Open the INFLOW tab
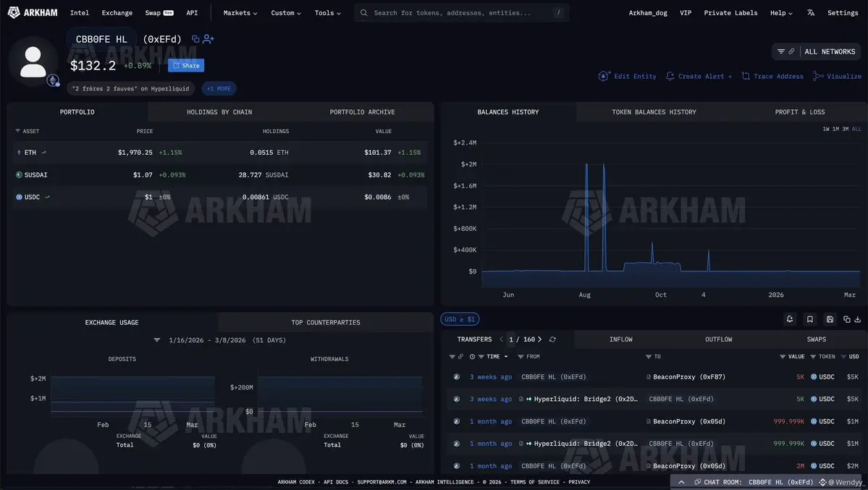The width and height of the screenshot is (868, 490). coord(620,339)
